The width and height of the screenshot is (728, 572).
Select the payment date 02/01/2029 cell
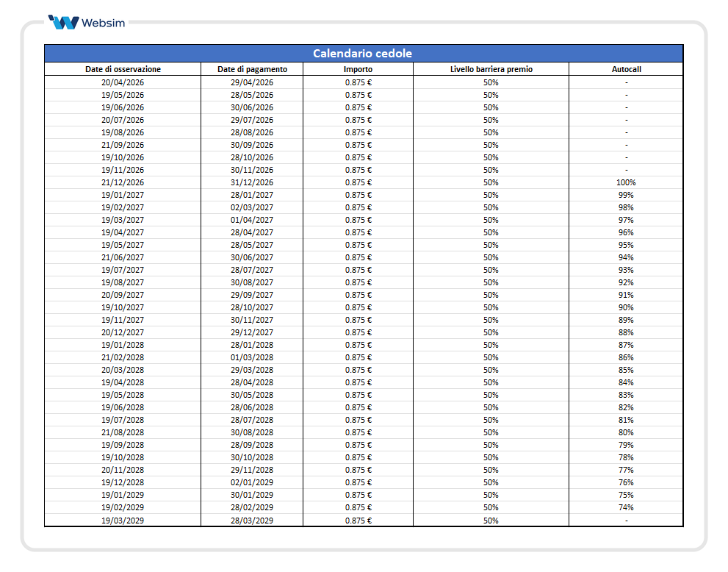click(252, 482)
